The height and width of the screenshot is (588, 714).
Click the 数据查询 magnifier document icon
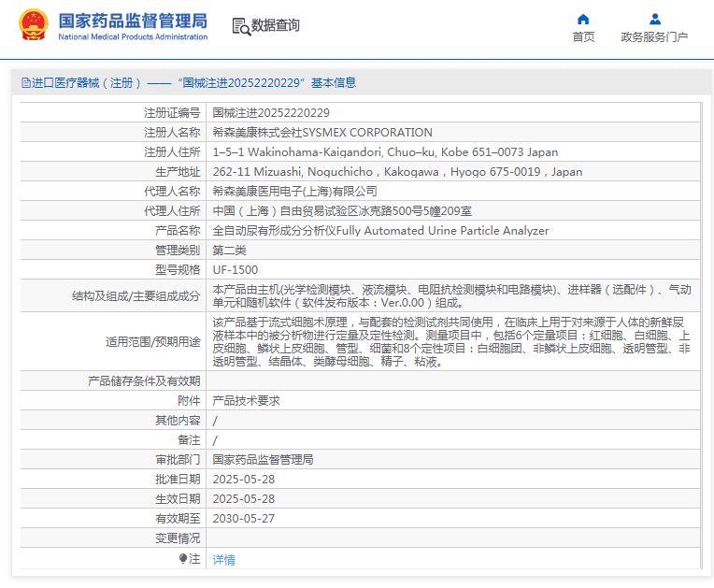[x=241, y=26]
